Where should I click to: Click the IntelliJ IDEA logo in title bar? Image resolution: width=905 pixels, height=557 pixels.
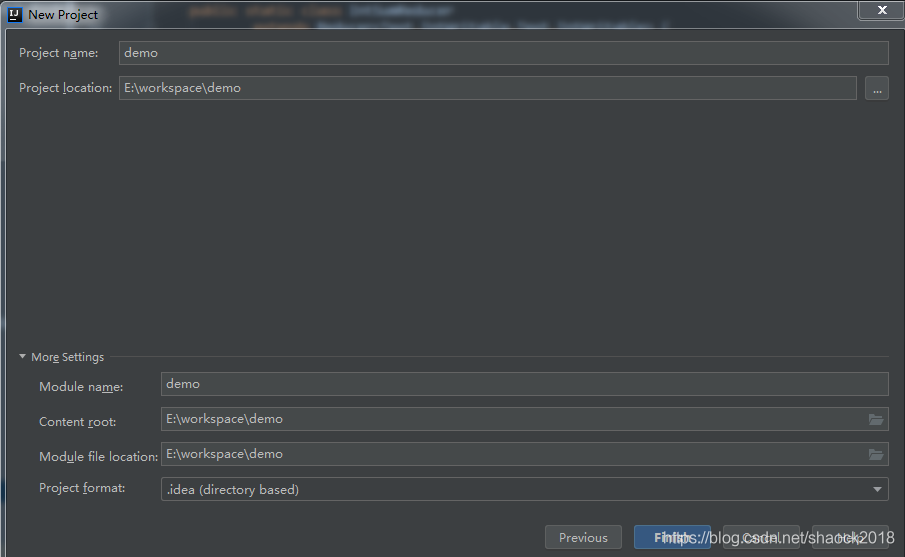14,14
